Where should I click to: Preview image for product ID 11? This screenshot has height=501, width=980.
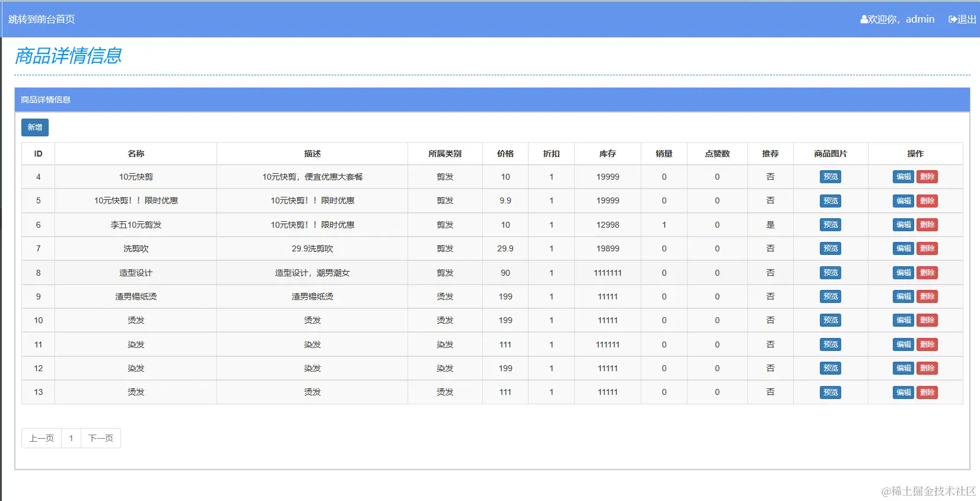831,344
